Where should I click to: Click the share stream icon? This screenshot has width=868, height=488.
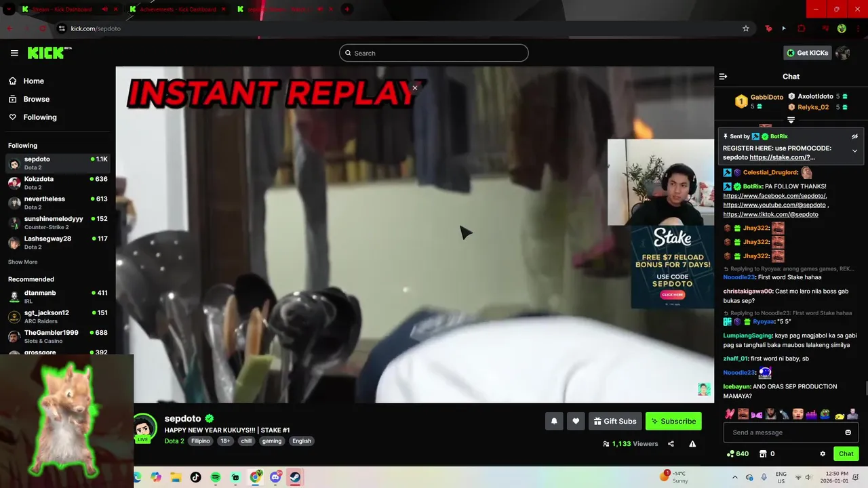tap(671, 444)
